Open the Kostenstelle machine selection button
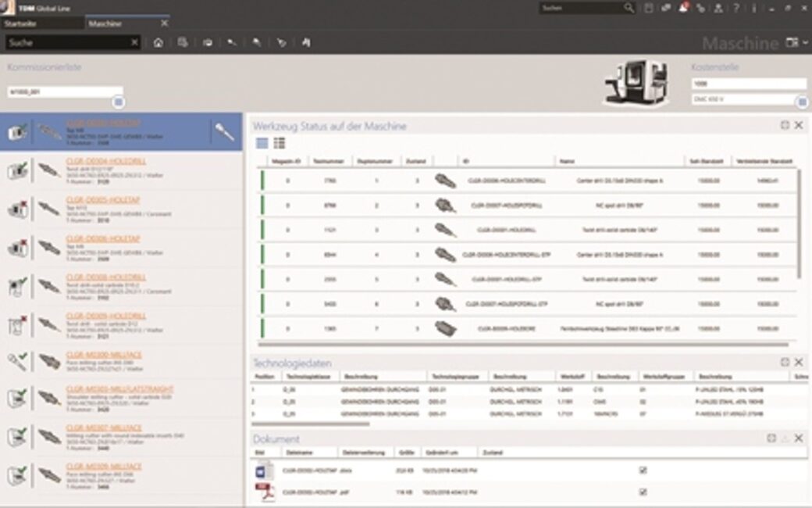 (801, 102)
